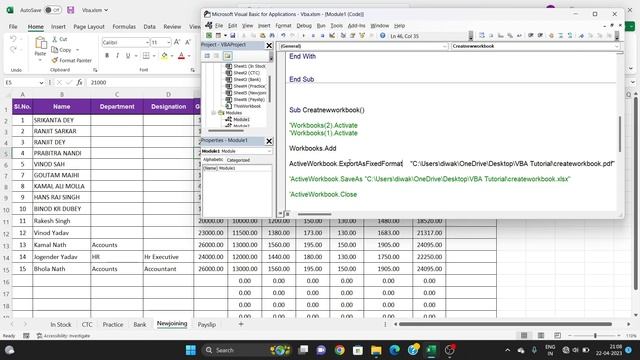Screen dimensions: 640x360
Task: Click the Find binoculars icon in VBA toolbar
Action: pyautogui.click(x=272, y=36)
